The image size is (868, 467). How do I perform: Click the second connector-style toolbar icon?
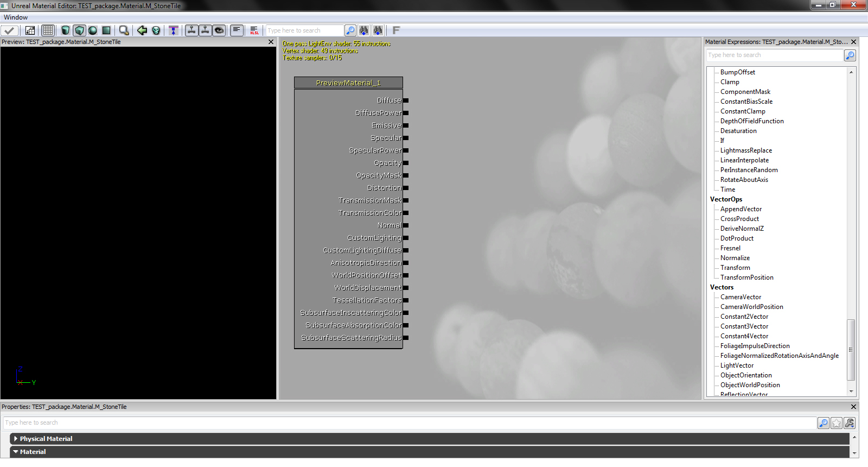pyautogui.click(x=205, y=30)
